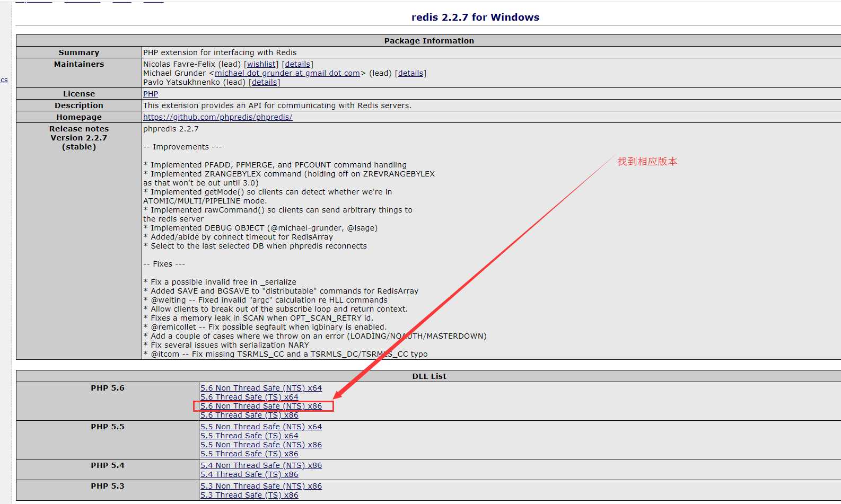Click the '-- Improvements ---' line
Viewport: 841px width, 504px height.
[x=182, y=147]
